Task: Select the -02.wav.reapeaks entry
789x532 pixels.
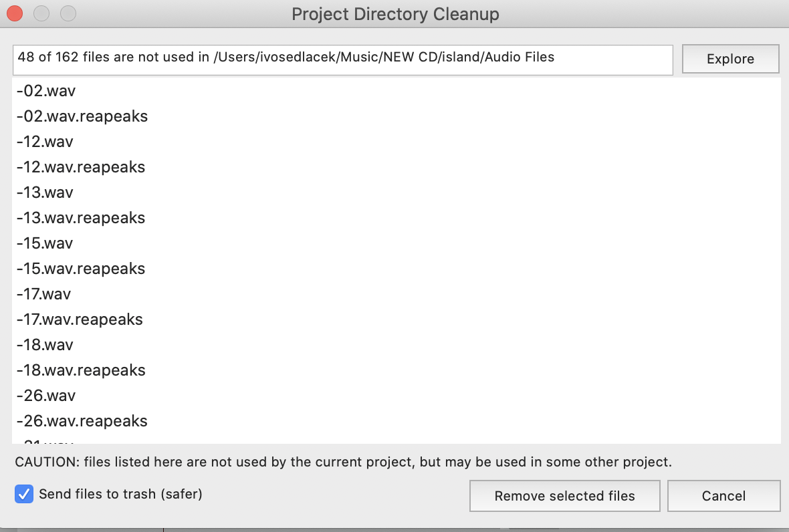Action: coord(82,116)
